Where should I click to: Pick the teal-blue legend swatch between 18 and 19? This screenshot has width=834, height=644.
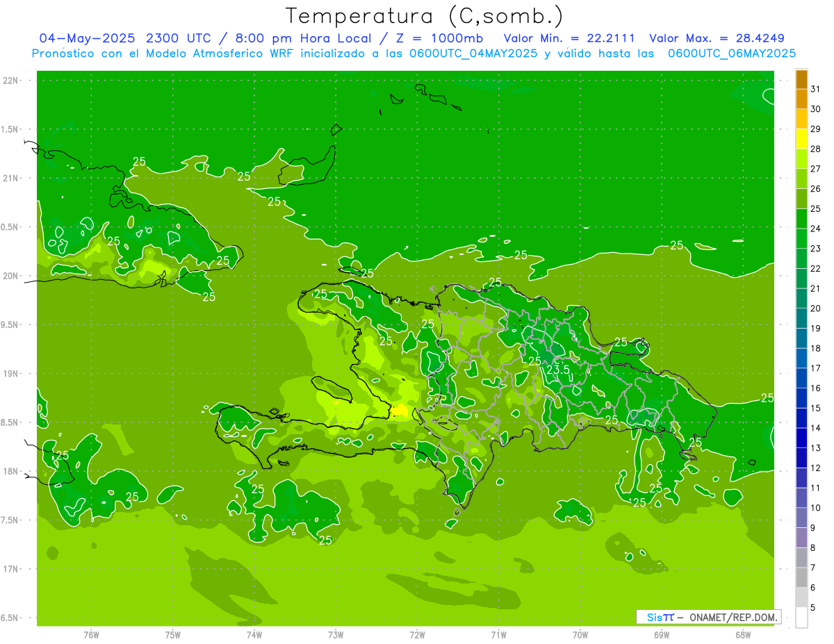[801, 338]
